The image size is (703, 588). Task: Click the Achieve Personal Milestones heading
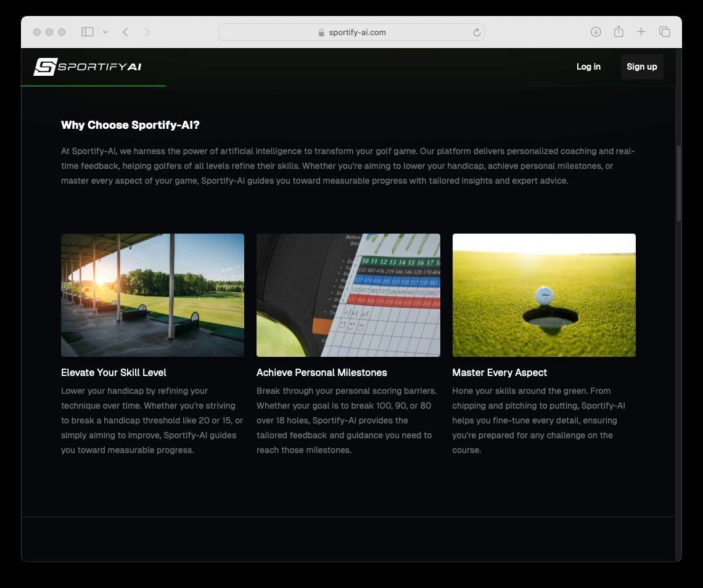click(321, 372)
